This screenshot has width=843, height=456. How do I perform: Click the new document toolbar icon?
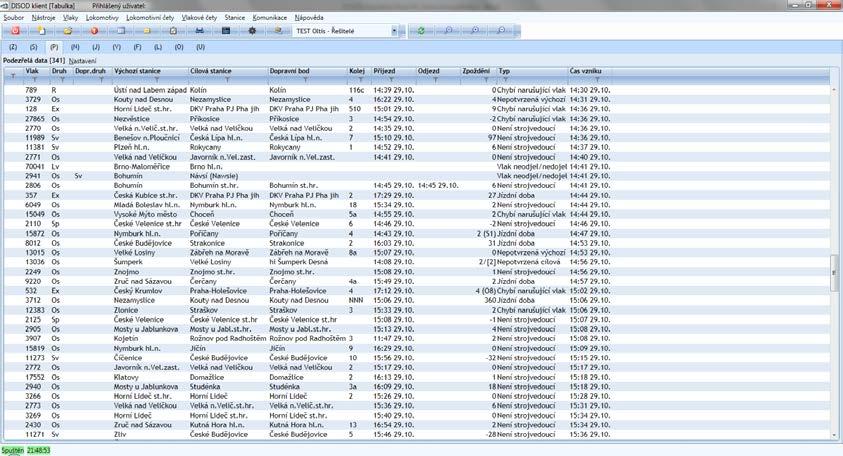[x=41, y=31]
